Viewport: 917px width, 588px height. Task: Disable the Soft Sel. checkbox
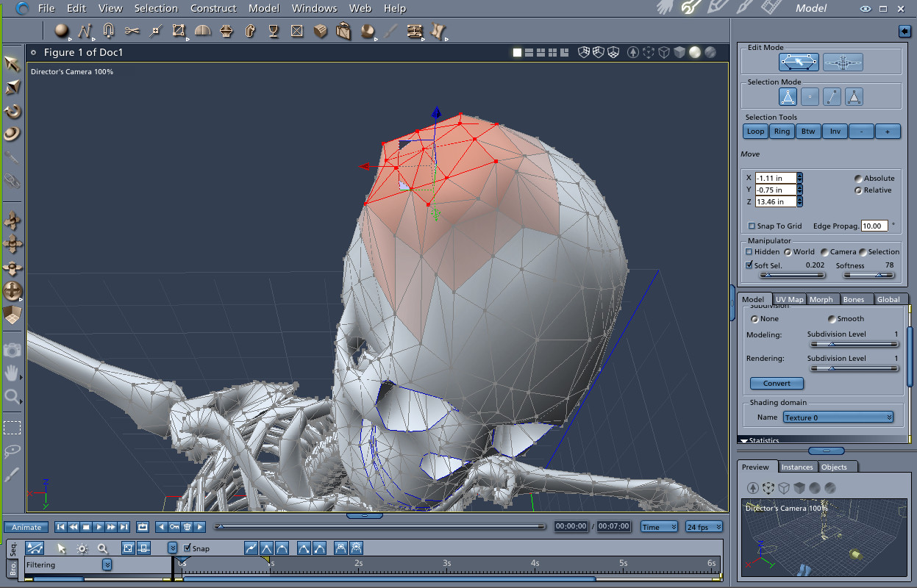[x=749, y=265]
